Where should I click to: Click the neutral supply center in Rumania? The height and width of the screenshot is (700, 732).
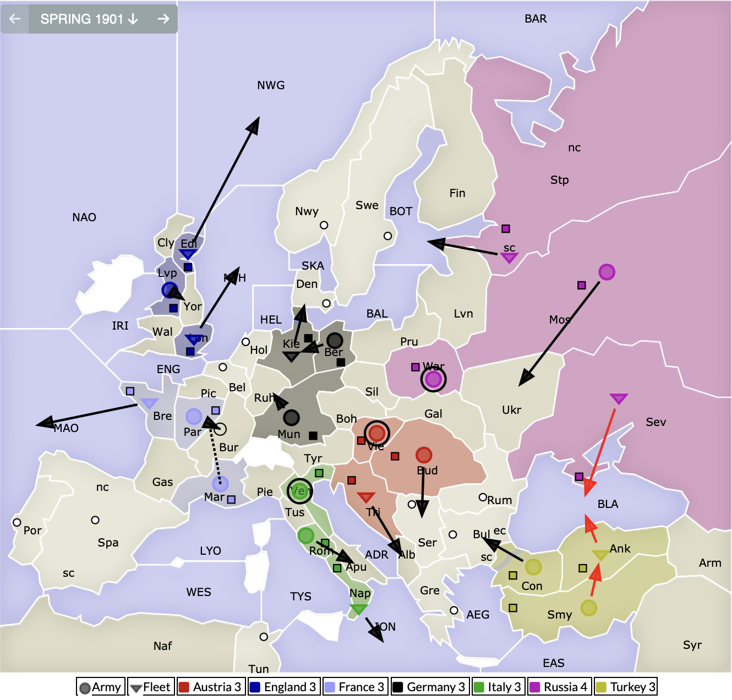483,497
